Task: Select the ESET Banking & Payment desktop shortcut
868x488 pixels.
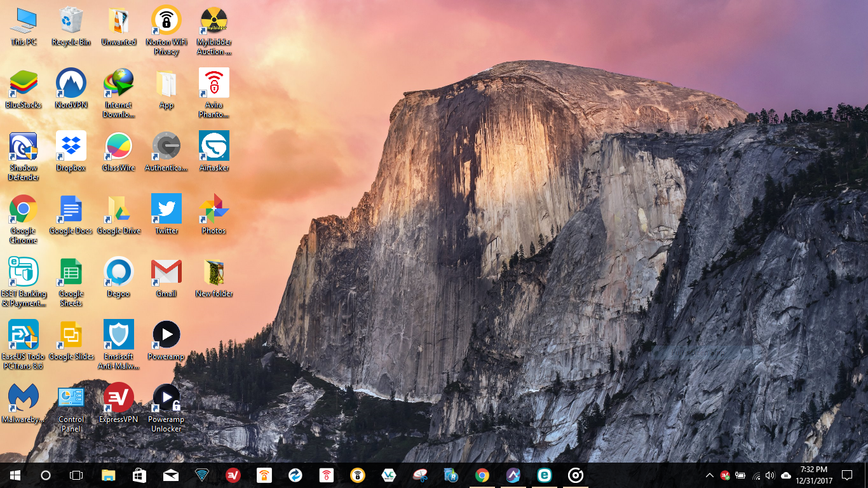Action: [24, 282]
